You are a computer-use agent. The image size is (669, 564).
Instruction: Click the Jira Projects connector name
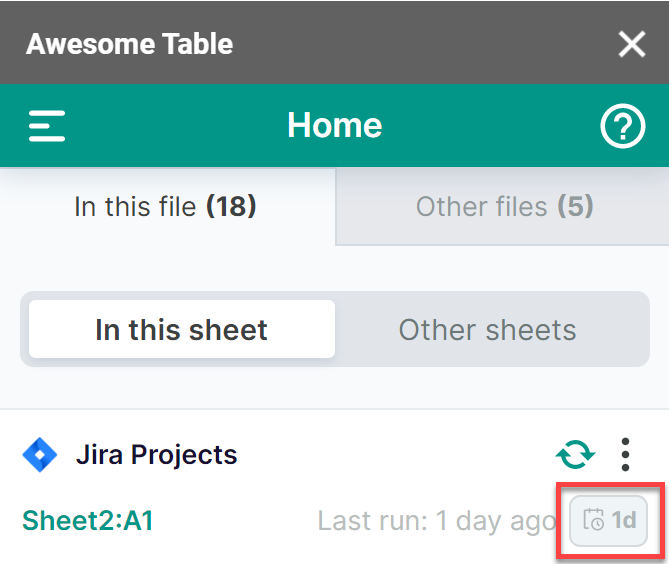pyautogui.click(x=156, y=455)
